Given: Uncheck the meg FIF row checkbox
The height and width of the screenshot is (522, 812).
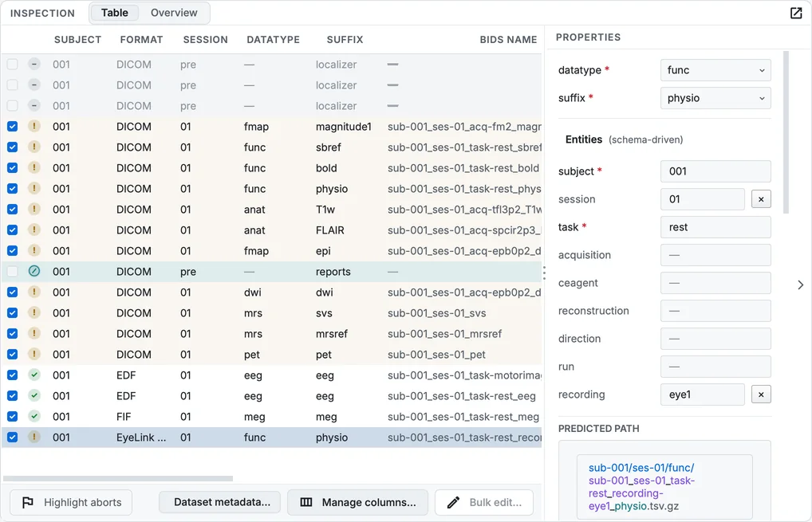Looking at the screenshot, I should coord(13,417).
